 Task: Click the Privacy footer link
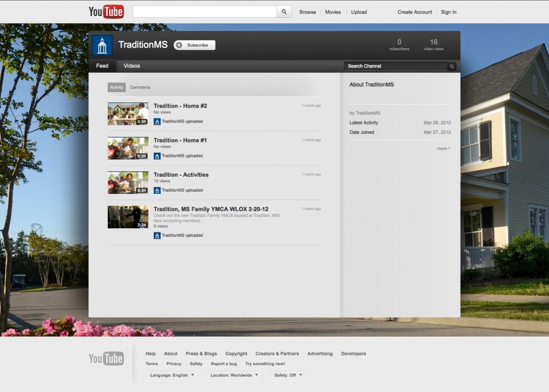click(174, 364)
